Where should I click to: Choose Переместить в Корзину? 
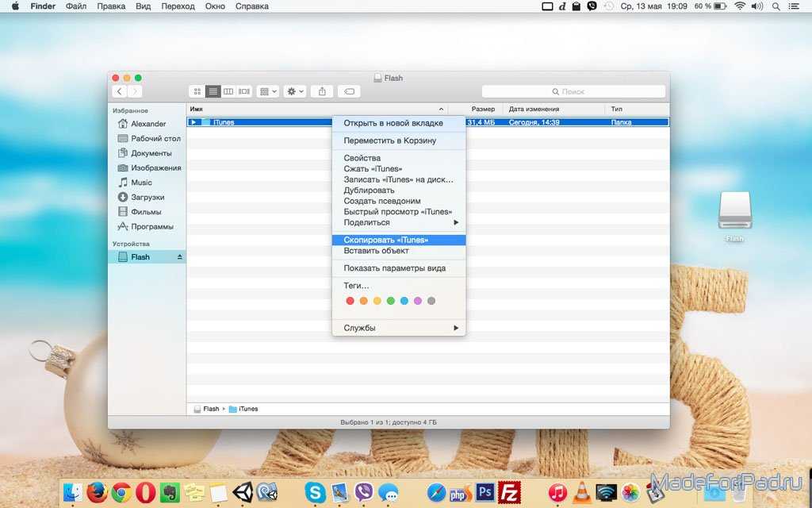pyautogui.click(x=399, y=140)
